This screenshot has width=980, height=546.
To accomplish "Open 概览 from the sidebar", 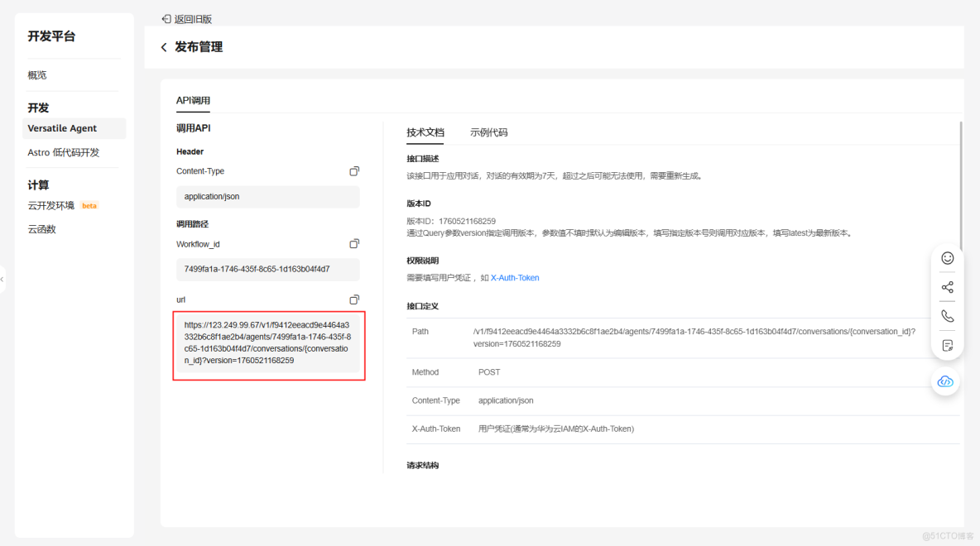I will coord(36,74).
